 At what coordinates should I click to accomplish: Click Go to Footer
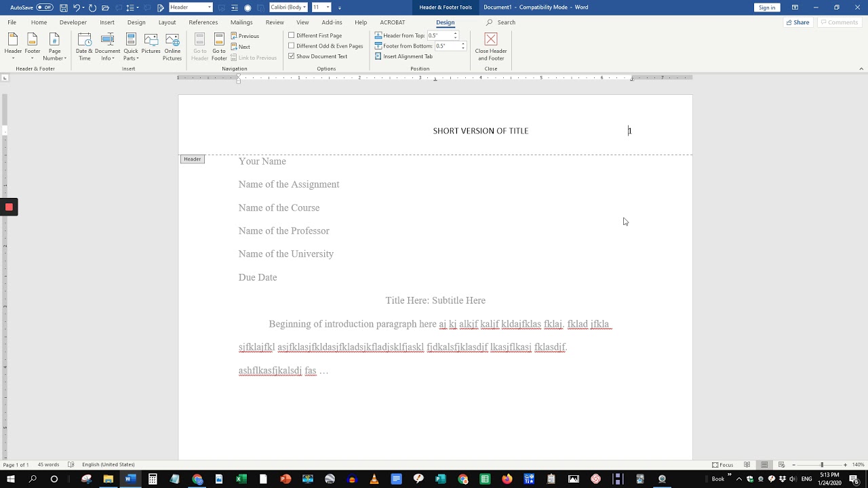pos(219,46)
